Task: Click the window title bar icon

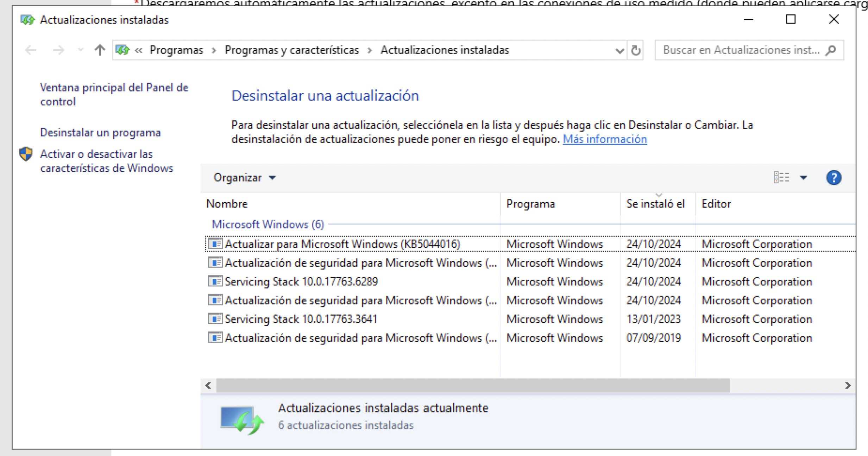Action: coord(27,20)
